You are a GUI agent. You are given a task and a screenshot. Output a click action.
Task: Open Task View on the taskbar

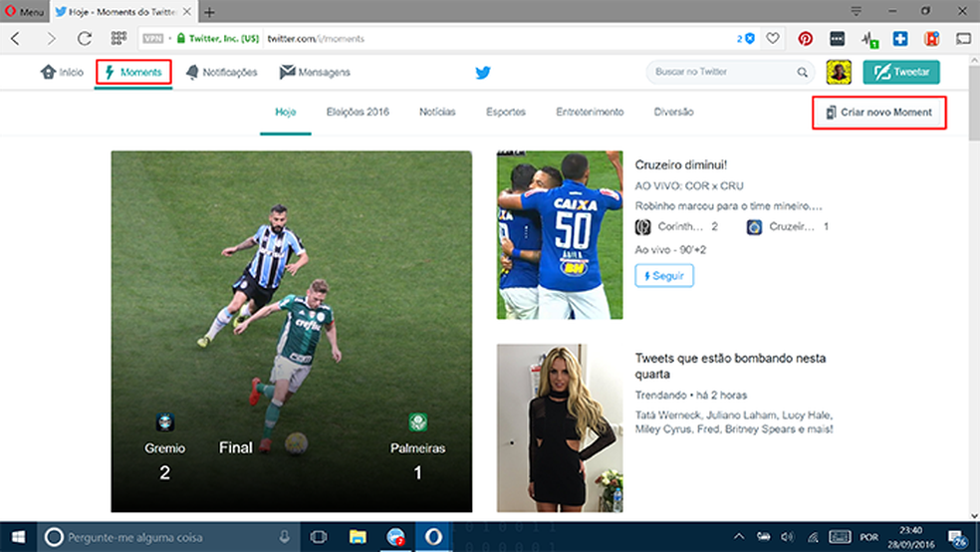tap(319, 537)
